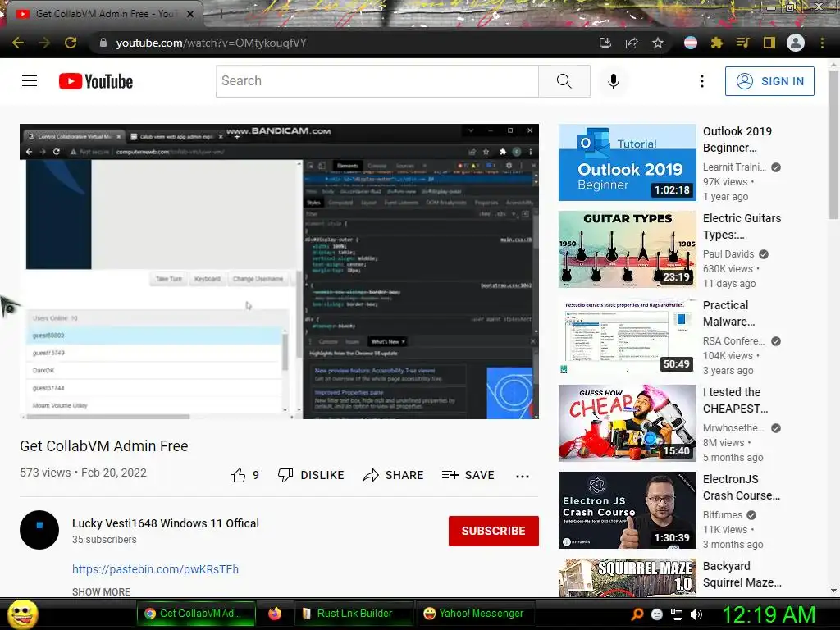Click the 573 views count text
840x630 pixels.
(x=45, y=472)
